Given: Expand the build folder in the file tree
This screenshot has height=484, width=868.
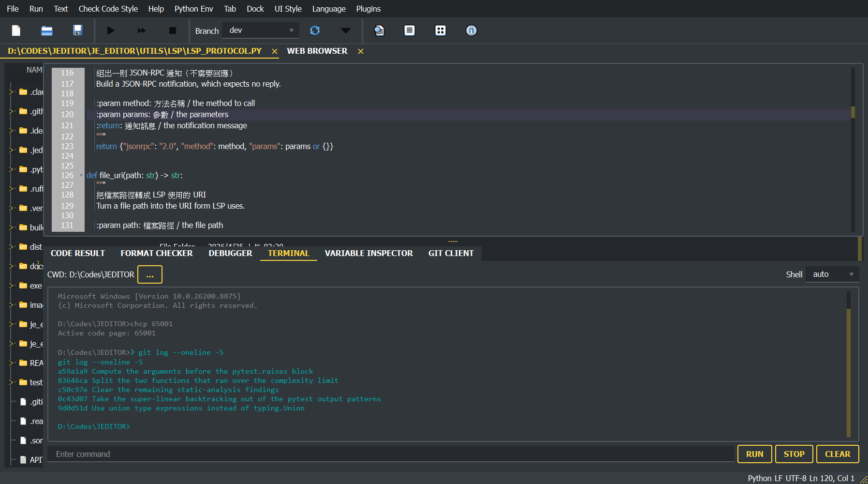Looking at the screenshot, I should coord(12,227).
